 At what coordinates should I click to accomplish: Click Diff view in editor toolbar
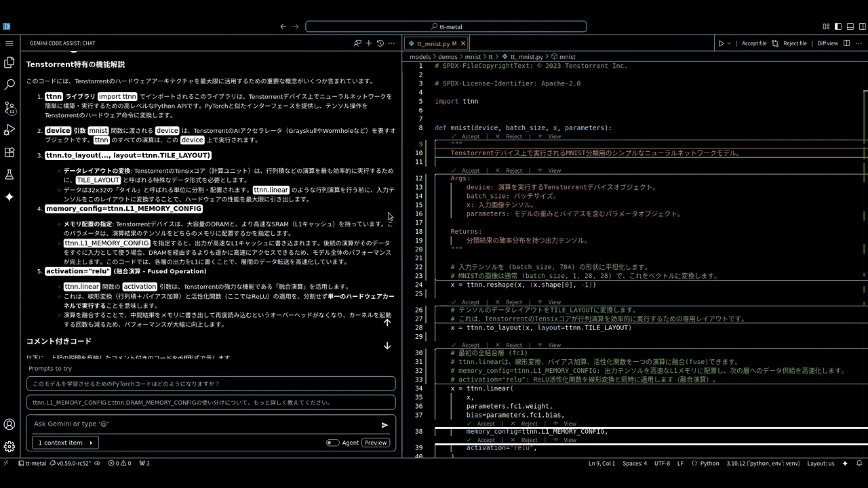coord(827,43)
